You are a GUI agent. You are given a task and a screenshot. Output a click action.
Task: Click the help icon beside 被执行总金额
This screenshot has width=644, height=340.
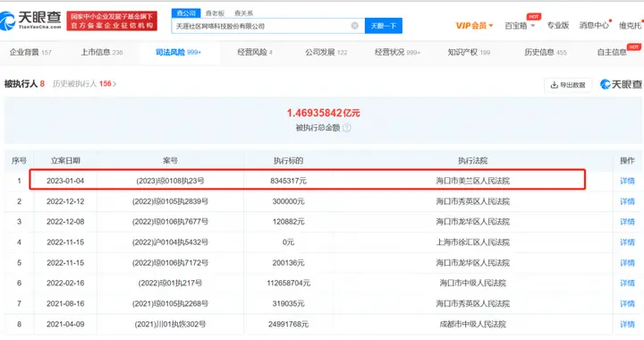pyautogui.click(x=347, y=128)
